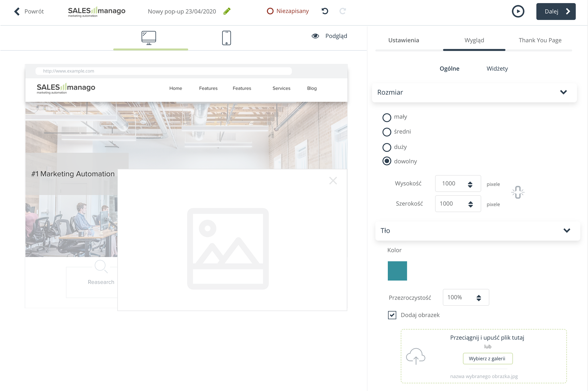Switch to mobile phone view
The width and height of the screenshot is (588, 391).
[x=226, y=38]
